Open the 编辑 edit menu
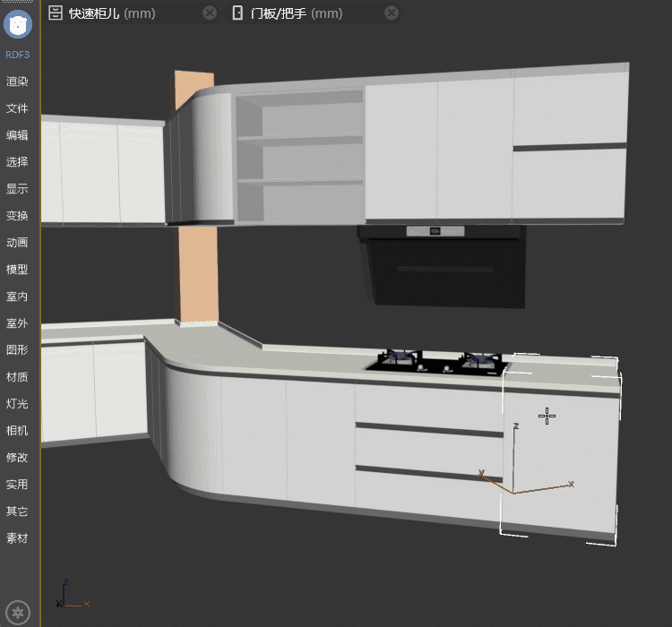 click(17, 135)
